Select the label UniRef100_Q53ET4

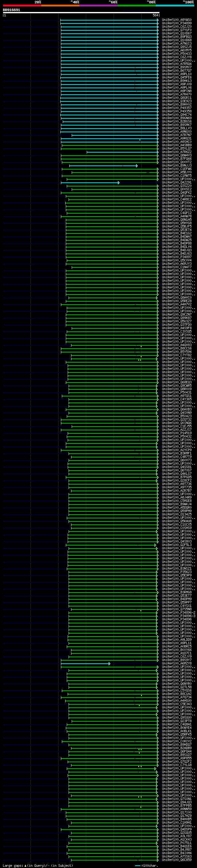coord(176,230)
